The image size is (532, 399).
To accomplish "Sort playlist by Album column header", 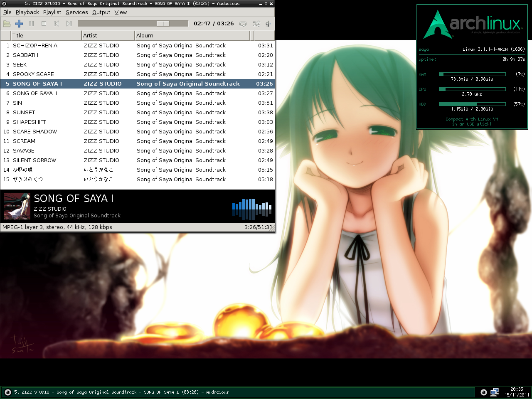I will (x=192, y=35).
